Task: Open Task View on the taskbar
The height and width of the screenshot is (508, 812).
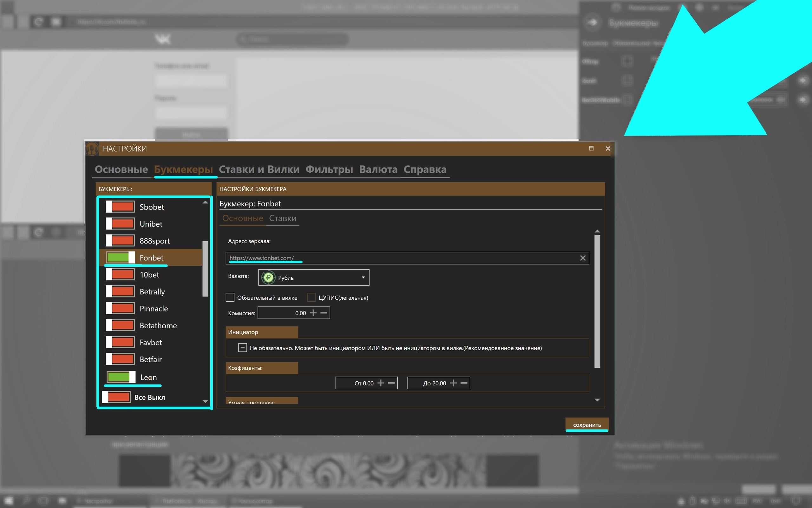Action: pos(44,501)
